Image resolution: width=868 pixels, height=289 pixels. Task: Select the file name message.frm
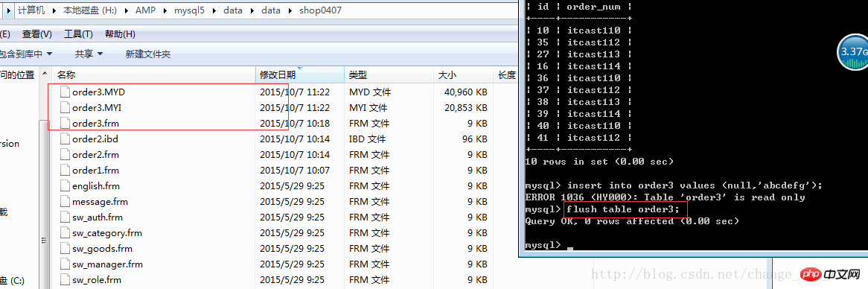tap(100, 202)
